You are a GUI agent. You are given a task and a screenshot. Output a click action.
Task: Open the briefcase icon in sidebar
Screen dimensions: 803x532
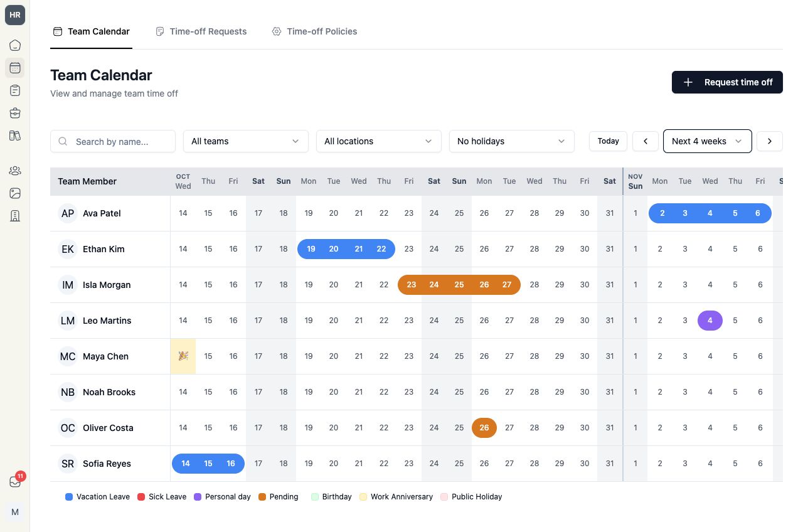15,113
